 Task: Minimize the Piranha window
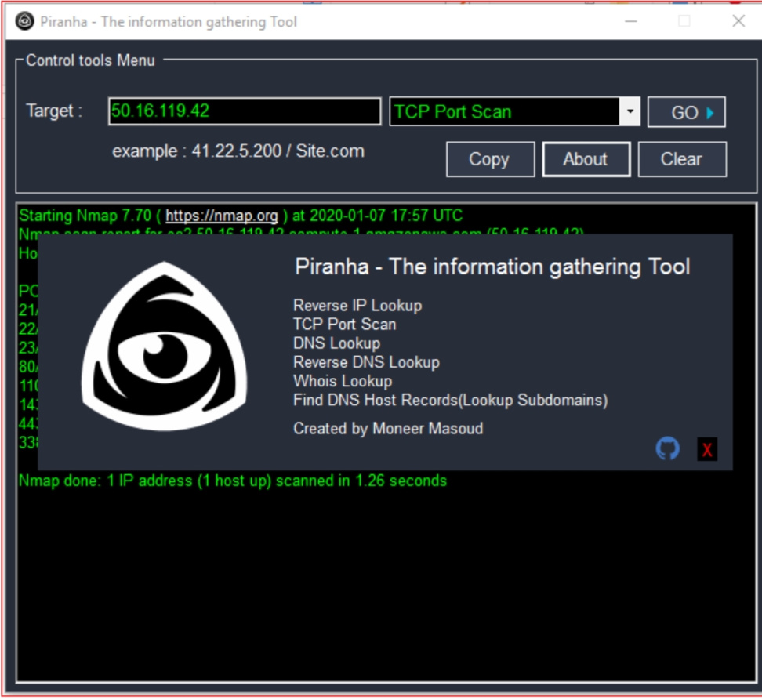[x=631, y=21]
